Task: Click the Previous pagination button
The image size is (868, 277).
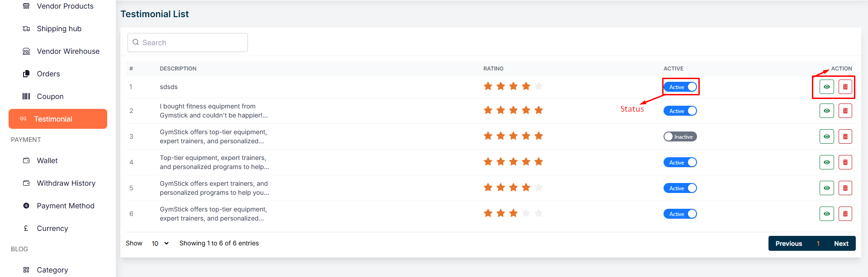Action: pyautogui.click(x=788, y=244)
